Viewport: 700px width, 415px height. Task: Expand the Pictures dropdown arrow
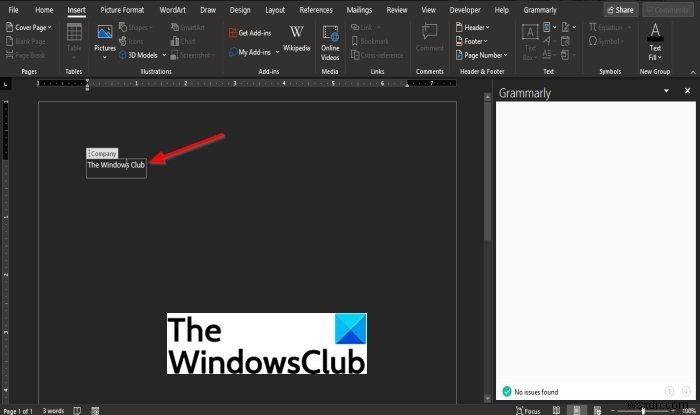coord(105,58)
